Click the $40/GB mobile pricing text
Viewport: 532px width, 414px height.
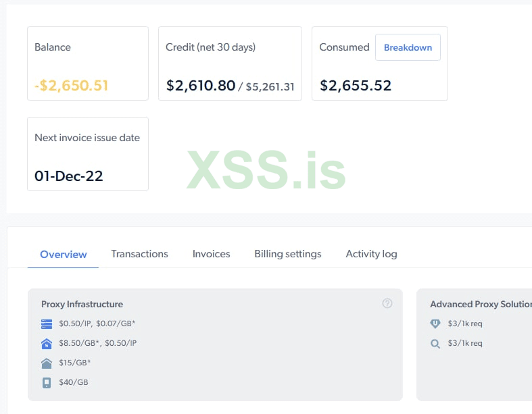[x=74, y=382]
